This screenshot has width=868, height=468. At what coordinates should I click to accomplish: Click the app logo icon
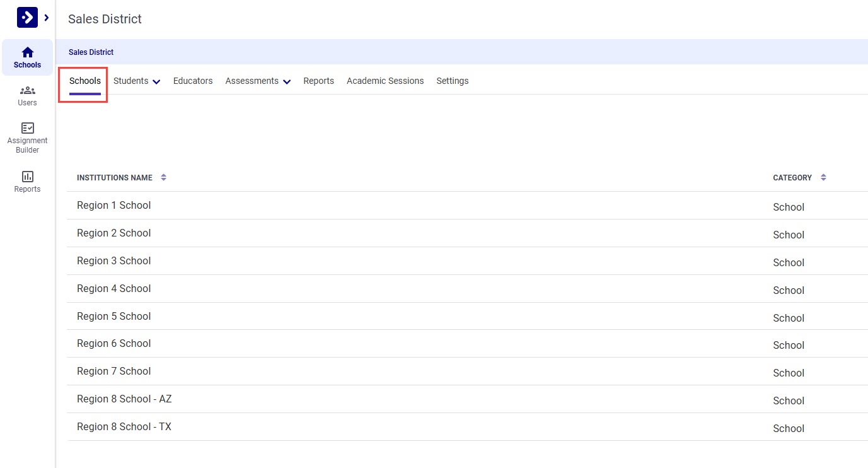point(27,18)
